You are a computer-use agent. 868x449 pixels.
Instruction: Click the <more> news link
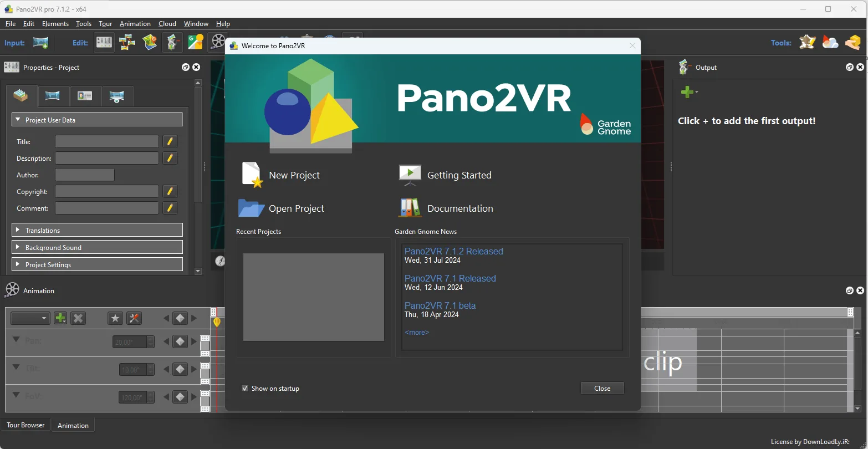click(x=417, y=333)
